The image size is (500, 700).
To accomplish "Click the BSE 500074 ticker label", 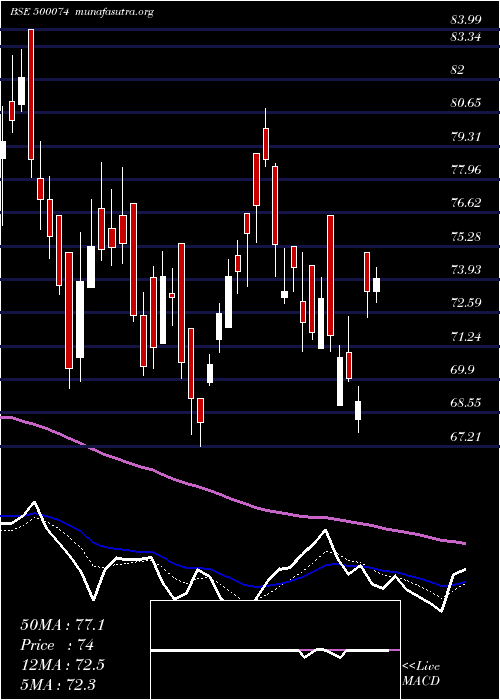I will (39, 12).
